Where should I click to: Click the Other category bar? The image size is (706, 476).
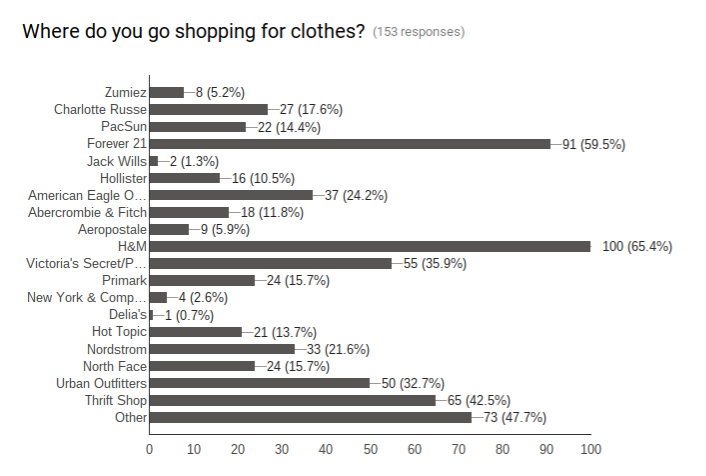311,417
